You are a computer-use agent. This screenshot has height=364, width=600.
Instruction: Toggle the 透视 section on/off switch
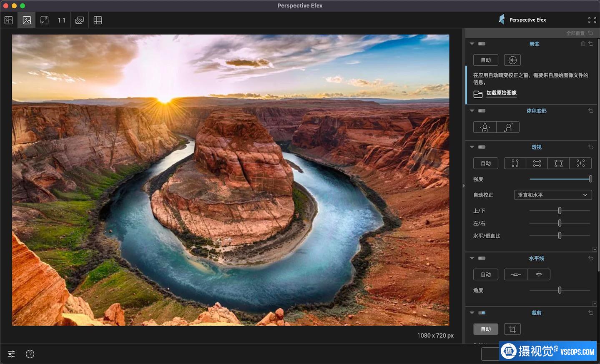coord(482,147)
